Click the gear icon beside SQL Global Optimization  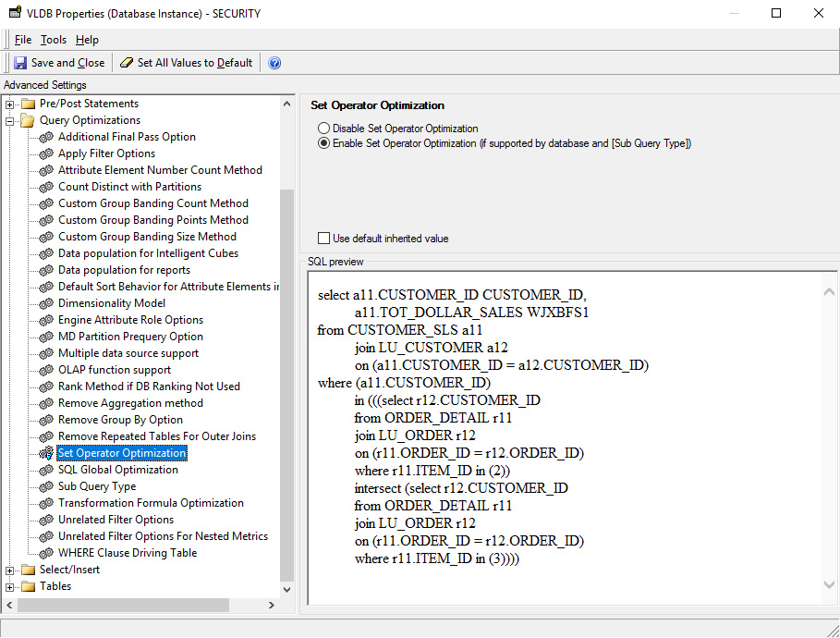pos(45,470)
